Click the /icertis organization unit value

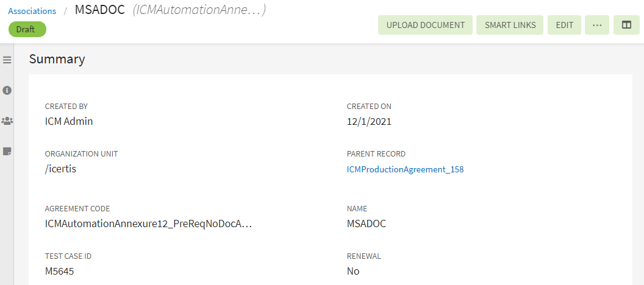[x=60, y=169]
